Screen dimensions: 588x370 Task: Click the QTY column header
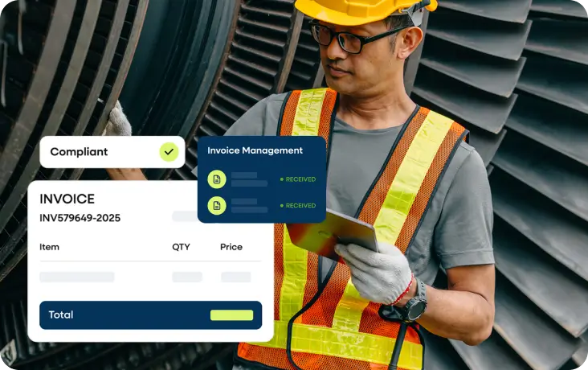[181, 247]
